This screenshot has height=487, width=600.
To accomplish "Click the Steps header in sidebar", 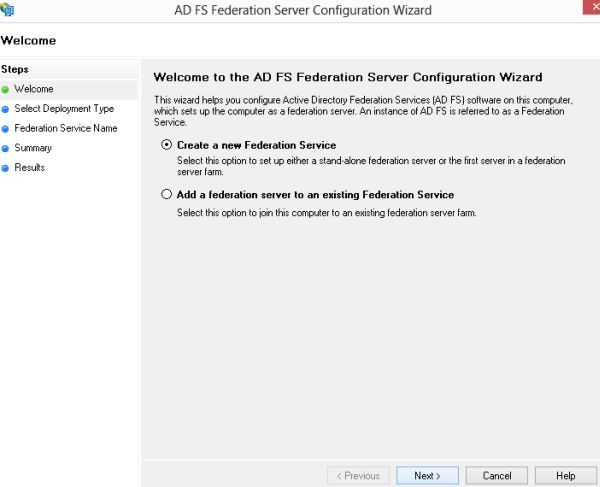I will [x=15, y=69].
